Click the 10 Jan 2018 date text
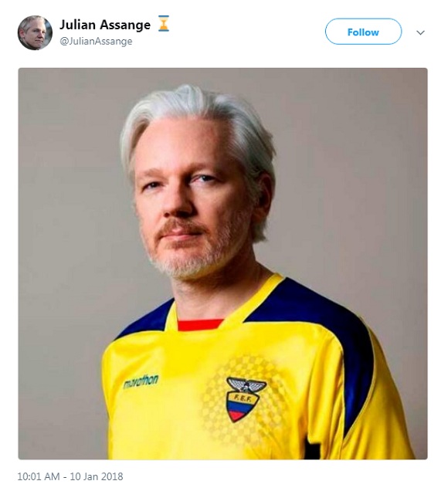The image size is (448, 491). click(x=97, y=476)
